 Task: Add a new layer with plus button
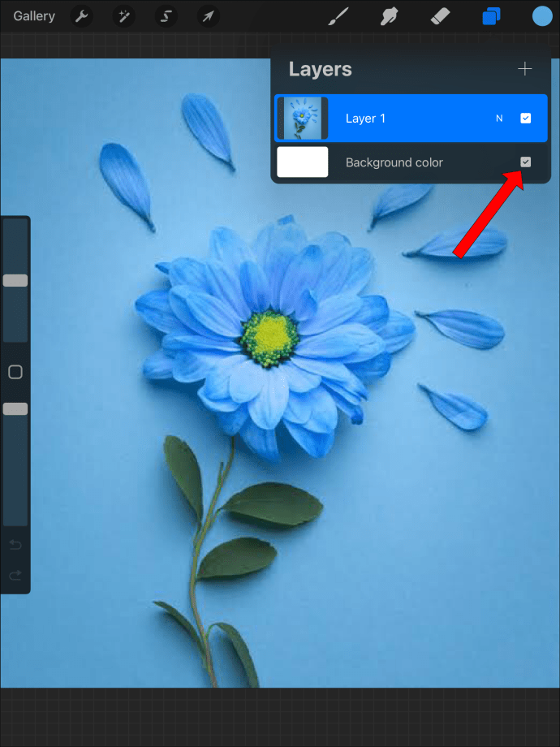(525, 69)
